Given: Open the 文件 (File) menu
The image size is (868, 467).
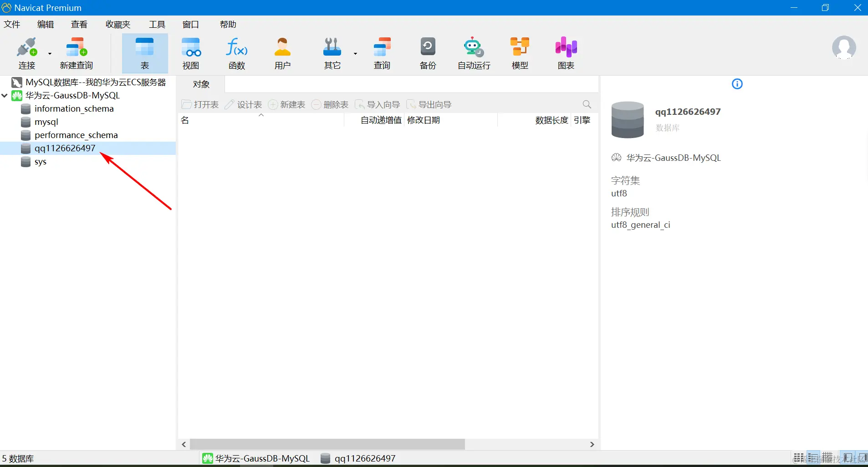Looking at the screenshot, I should 12,24.
